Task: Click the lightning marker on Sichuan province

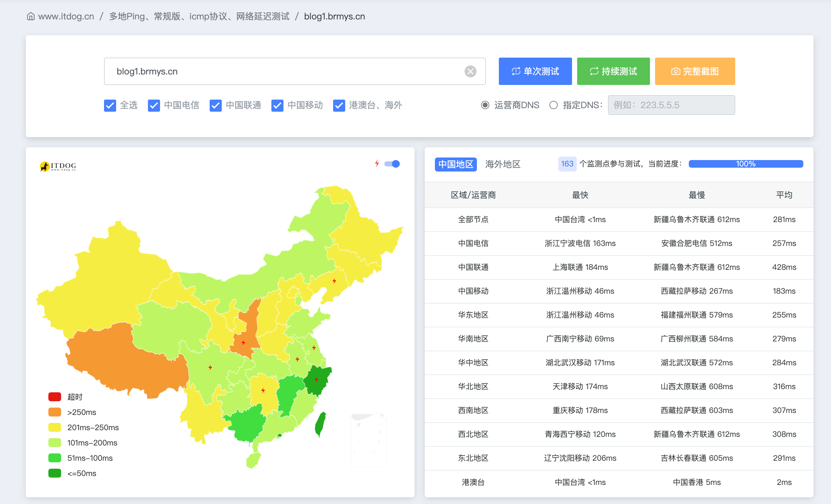Action: coord(210,367)
